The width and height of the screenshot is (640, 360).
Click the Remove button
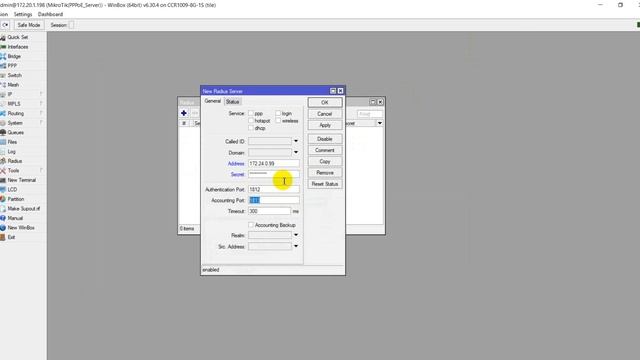point(325,173)
